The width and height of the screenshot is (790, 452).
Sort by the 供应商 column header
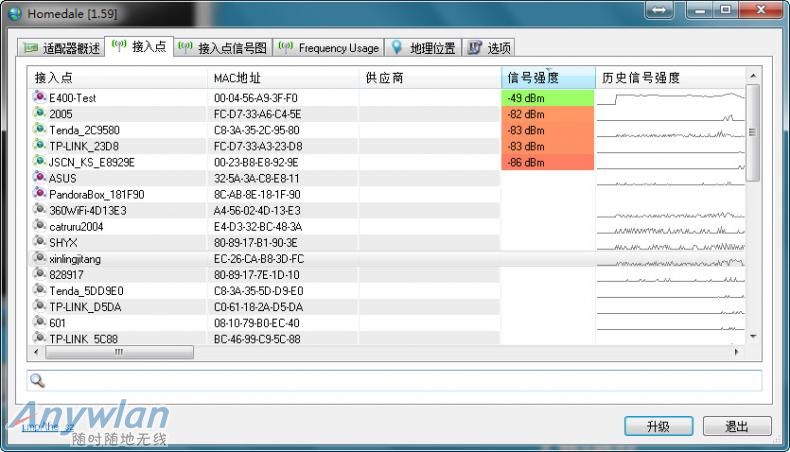430,78
